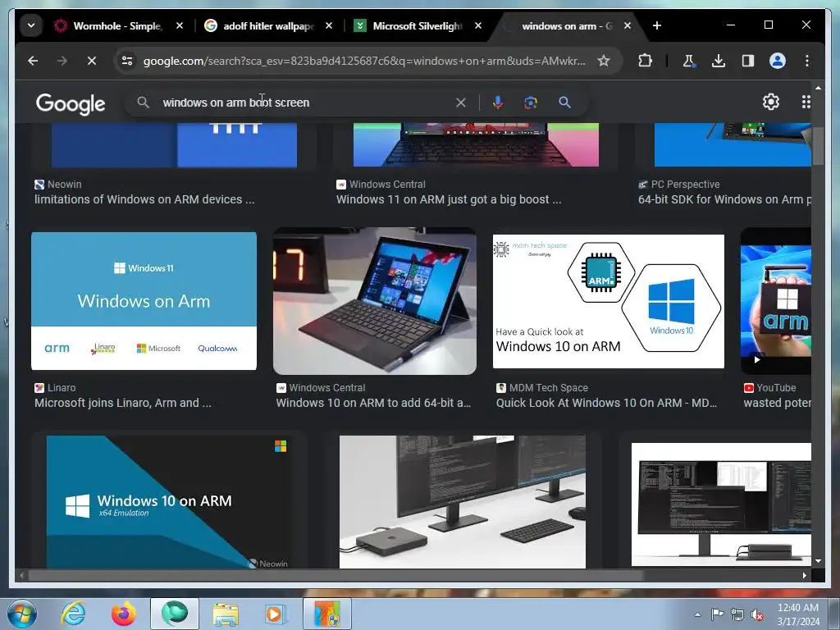Open the taskbar clock showing 12:40 AM
The image size is (840, 630).
point(797,614)
